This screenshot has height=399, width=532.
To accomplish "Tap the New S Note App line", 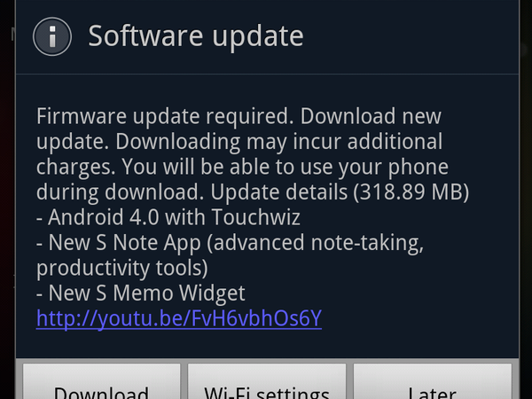I will (230, 243).
